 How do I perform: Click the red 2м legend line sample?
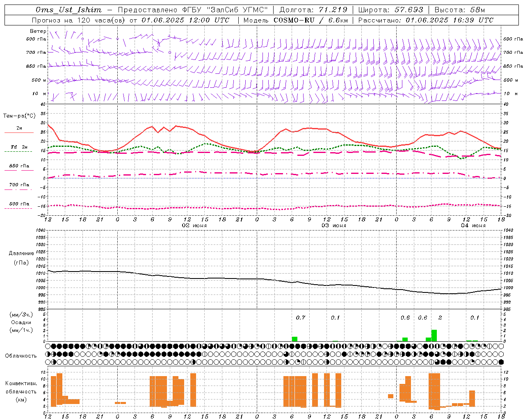[x=19, y=132]
